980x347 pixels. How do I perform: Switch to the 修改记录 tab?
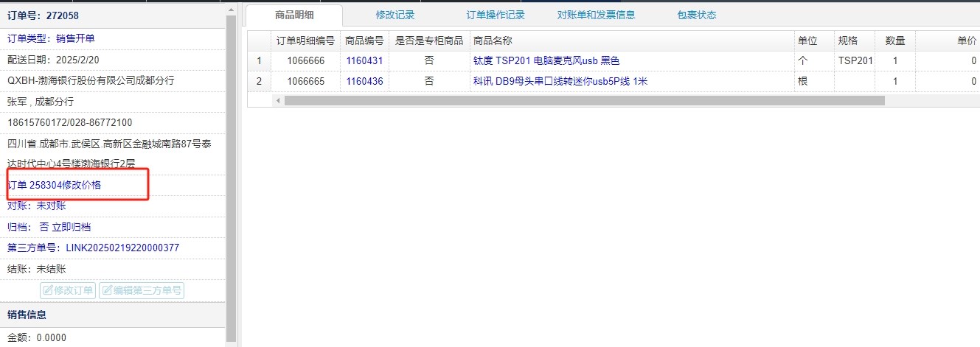(x=395, y=15)
